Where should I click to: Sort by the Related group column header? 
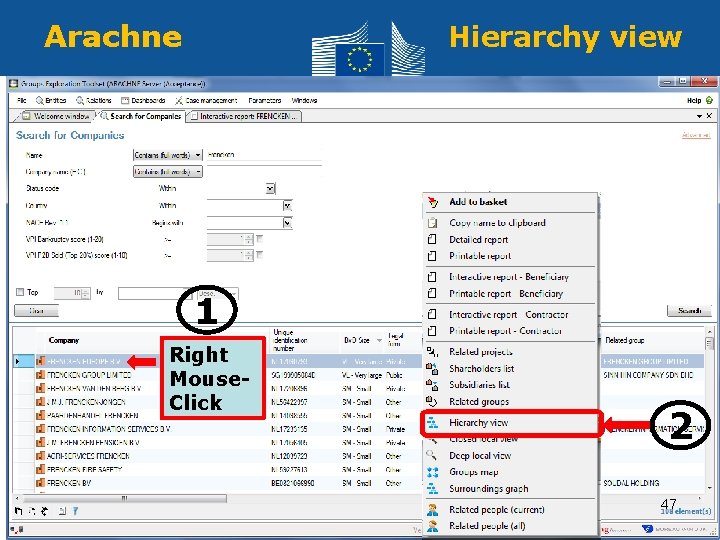pos(624,340)
